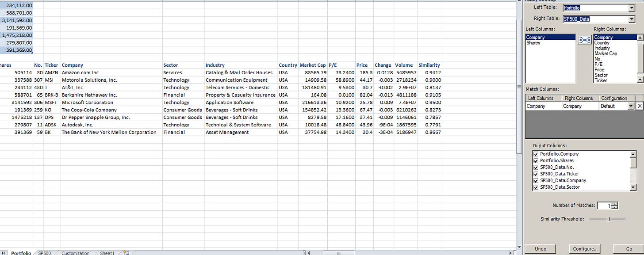Screen dimensions: 644x255
Task: Switch to the SP500 sheet tab
Action: [x=44, y=253]
